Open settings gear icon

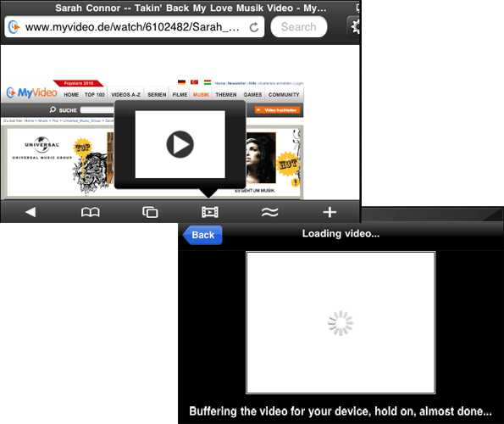355,26
